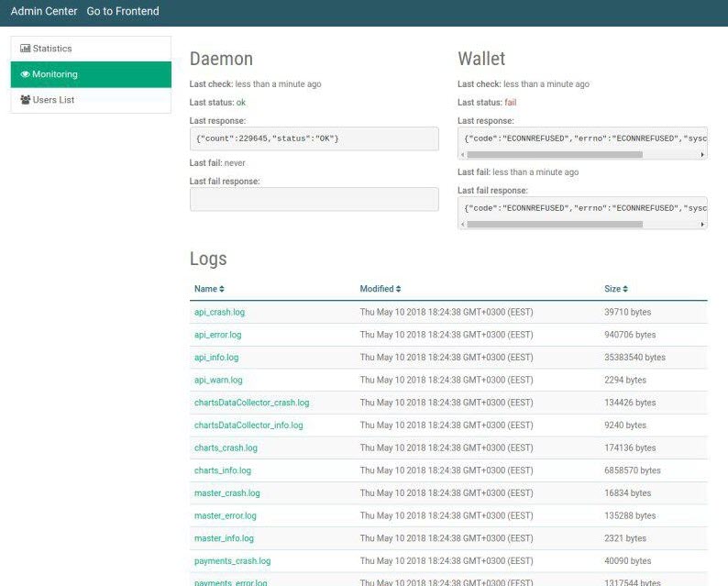Click '9240 bytes' size cell
The height and width of the screenshot is (586, 728).
[625, 426]
